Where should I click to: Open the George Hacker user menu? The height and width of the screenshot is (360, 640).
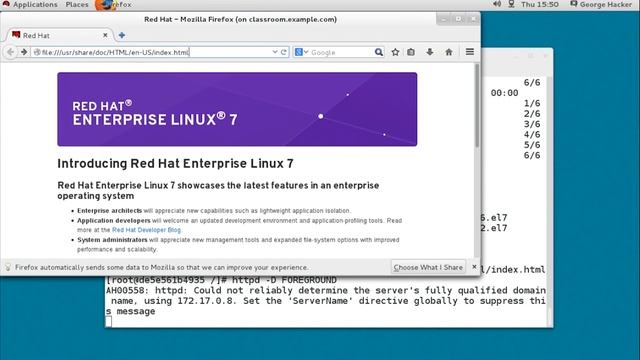(x=601, y=4)
